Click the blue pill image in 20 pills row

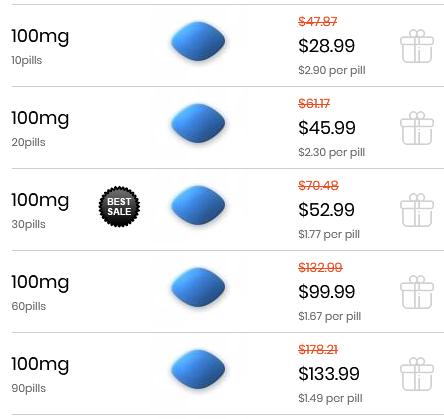tap(198, 123)
